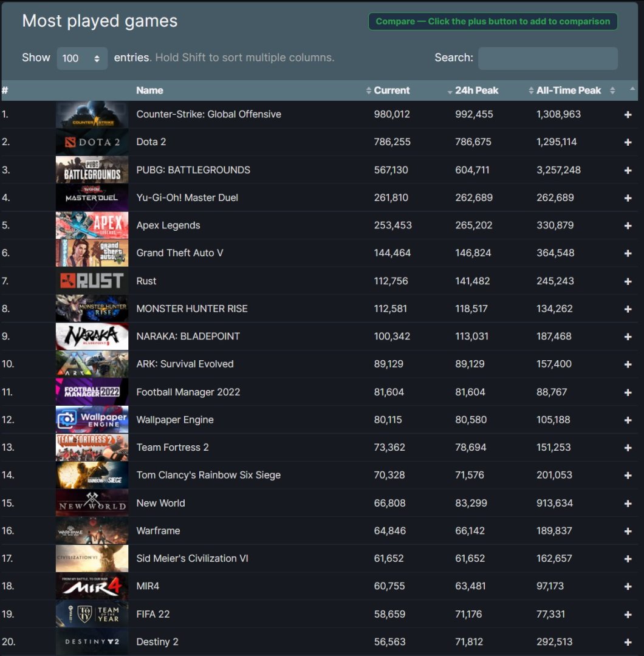Image resolution: width=644 pixels, height=656 pixels.
Task: Add Rust to comparison using plus icon
Action: [628, 281]
